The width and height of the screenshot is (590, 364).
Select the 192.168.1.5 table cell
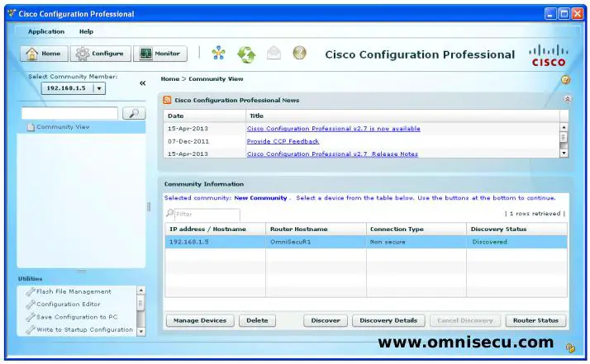coord(215,242)
